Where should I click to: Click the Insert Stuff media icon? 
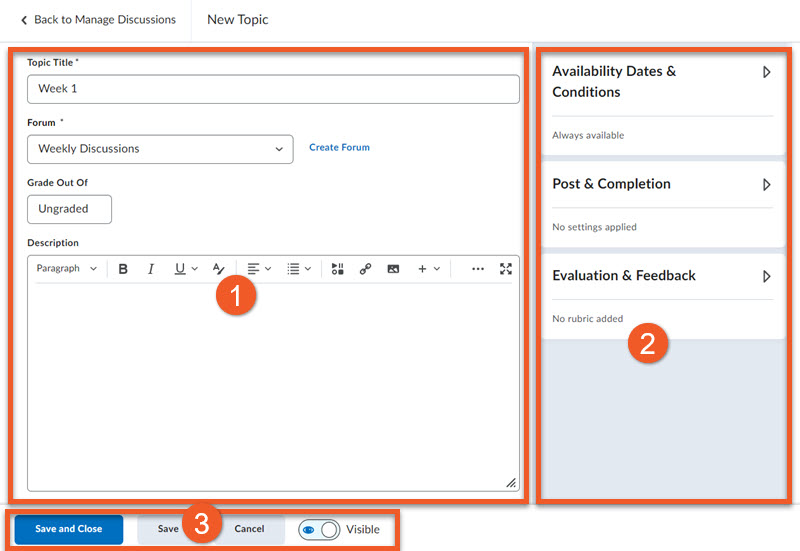click(338, 269)
